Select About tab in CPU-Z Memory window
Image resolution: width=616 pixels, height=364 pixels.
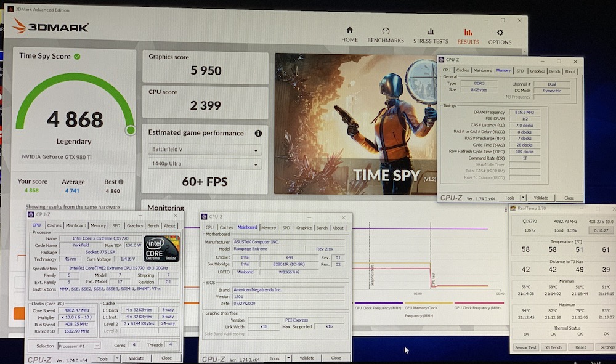point(570,71)
